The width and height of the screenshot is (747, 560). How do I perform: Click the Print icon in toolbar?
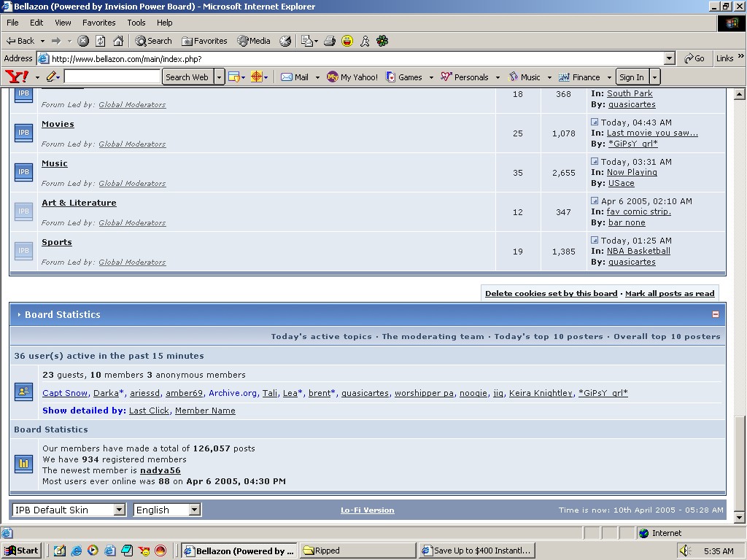point(330,41)
